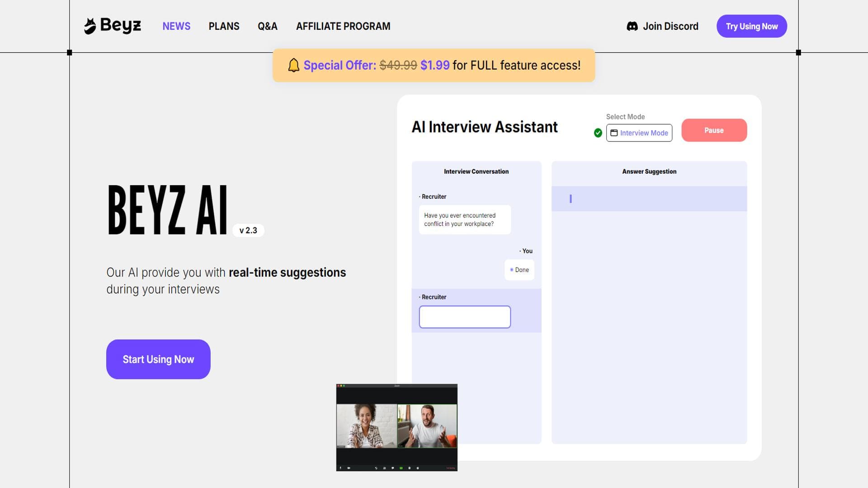Click the bell icon in offer banner
Screen dimensions: 868x488
coord(294,66)
